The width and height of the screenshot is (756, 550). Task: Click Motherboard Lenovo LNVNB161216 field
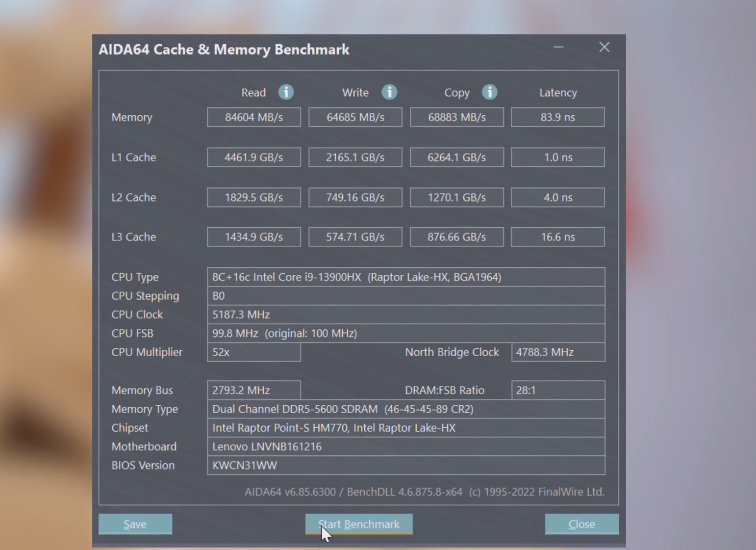pos(406,446)
